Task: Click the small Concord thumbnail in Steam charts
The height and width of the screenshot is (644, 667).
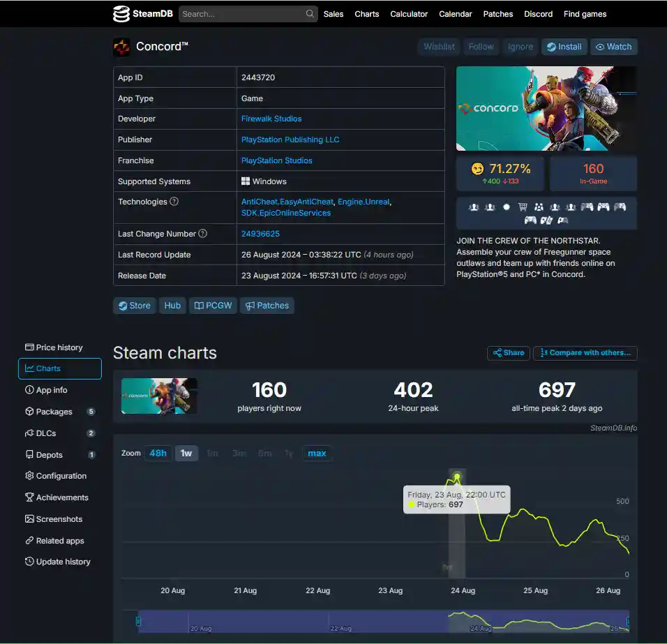Action: tap(159, 396)
